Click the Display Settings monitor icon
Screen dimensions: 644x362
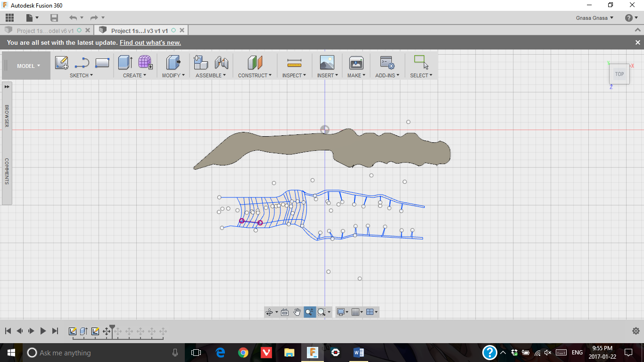click(x=341, y=312)
